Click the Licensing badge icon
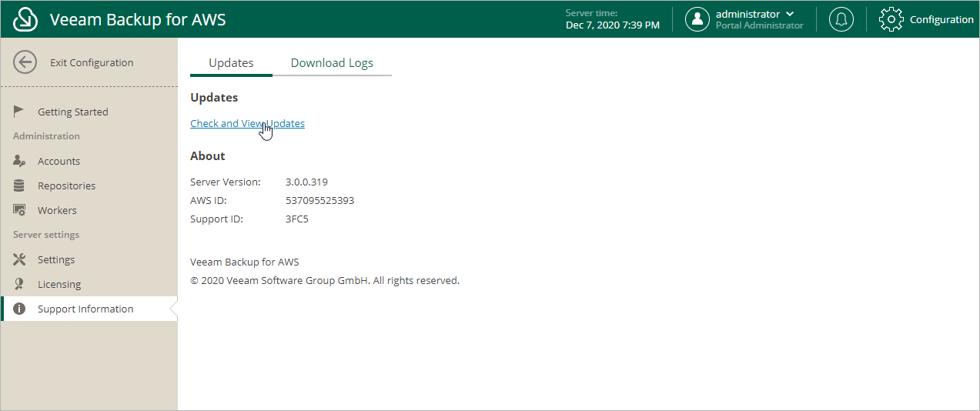 19,284
